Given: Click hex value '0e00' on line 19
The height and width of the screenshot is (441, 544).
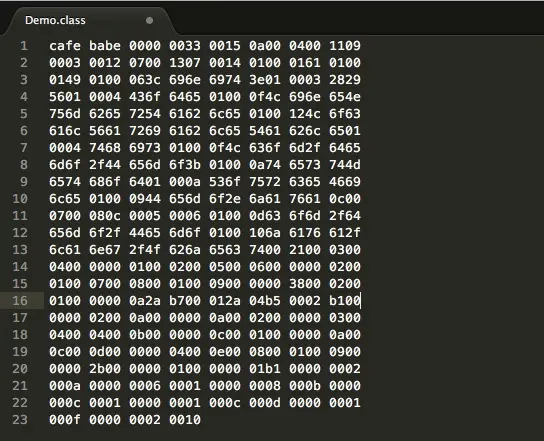Looking at the screenshot, I should point(225,351).
